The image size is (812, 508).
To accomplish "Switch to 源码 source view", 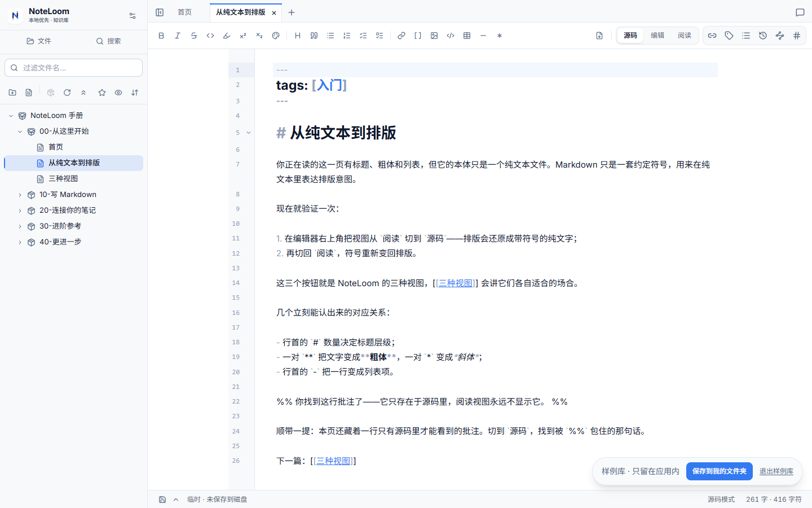I will coord(630,36).
